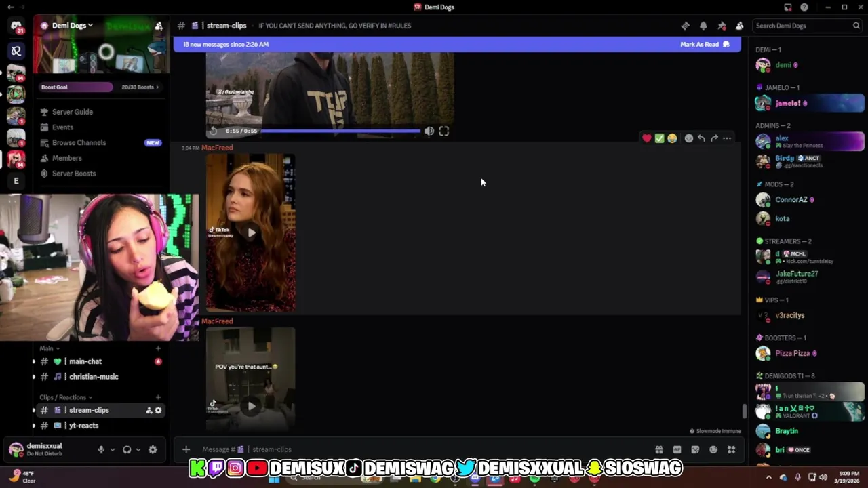Toggle microphone mute in user panel
Image resolution: width=868 pixels, height=488 pixels.
pos(101,449)
